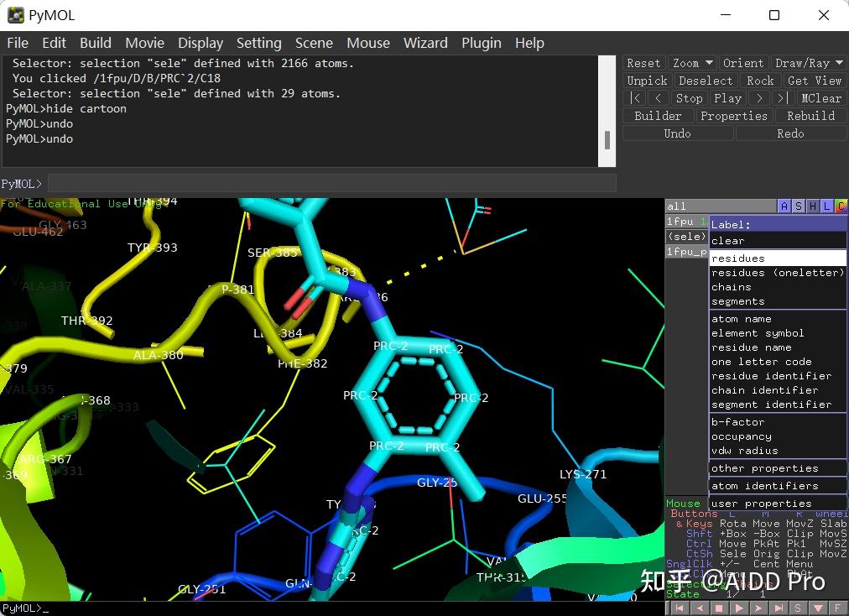Click the Action 'A' button for all
The height and width of the screenshot is (616, 849).
pos(784,206)
